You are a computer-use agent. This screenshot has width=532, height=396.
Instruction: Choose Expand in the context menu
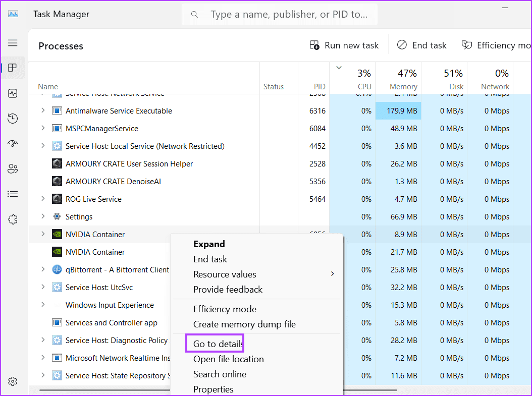coord(257,244)
